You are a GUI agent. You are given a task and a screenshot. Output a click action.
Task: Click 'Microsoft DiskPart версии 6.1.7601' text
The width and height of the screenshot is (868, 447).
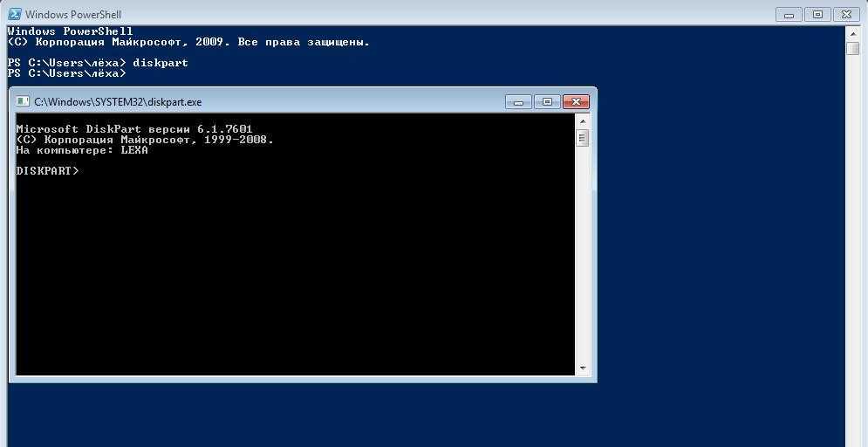pos(134,129)
